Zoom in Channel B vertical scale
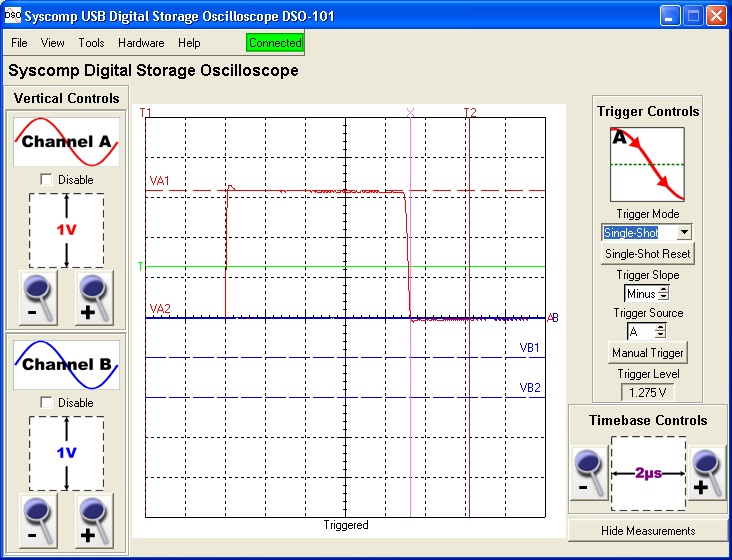The image size is (732, 560). click(95, 522)
